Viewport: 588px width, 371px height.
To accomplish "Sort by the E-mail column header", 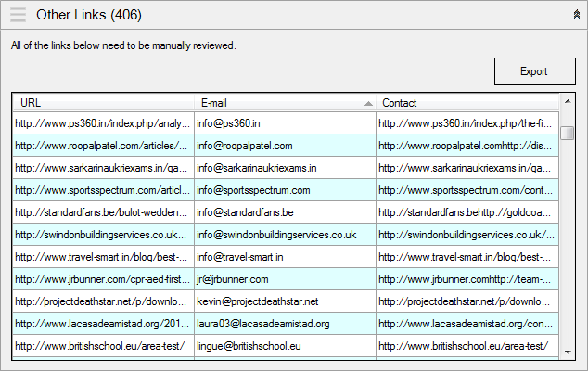I will tap(285, 103).
